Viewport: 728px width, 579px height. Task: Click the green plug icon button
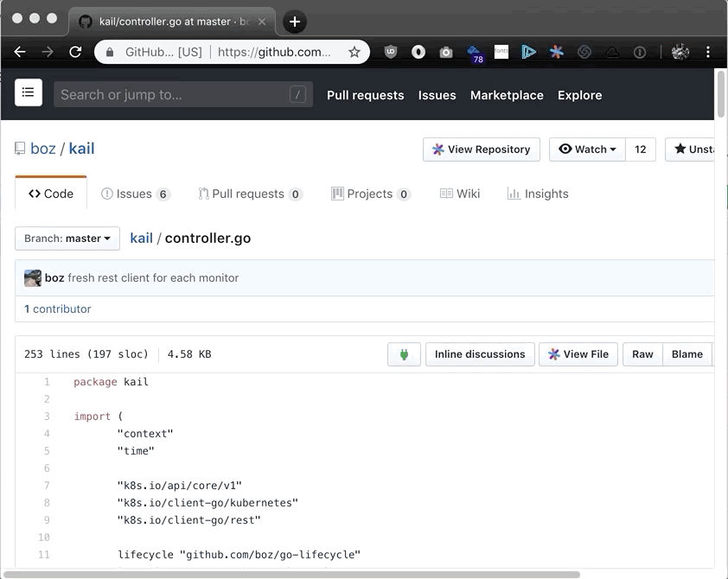404,354
